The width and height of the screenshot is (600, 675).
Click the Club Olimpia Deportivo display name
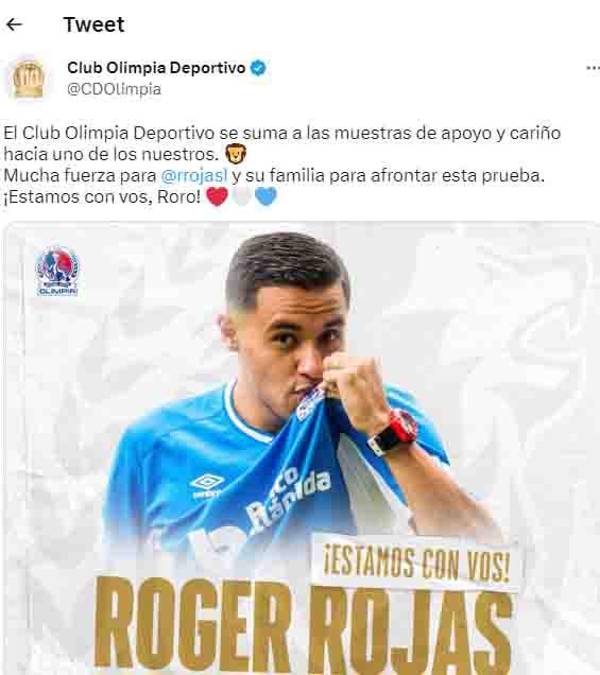(156, 68)
